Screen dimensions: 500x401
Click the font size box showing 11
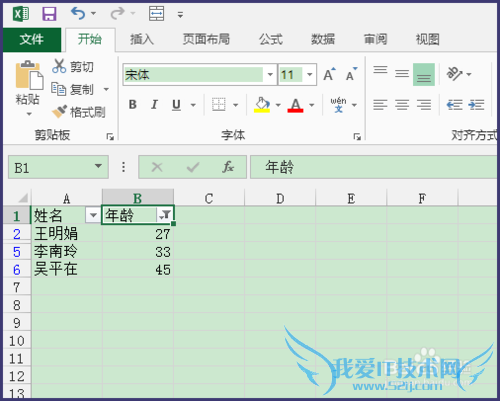coord(290,75)
